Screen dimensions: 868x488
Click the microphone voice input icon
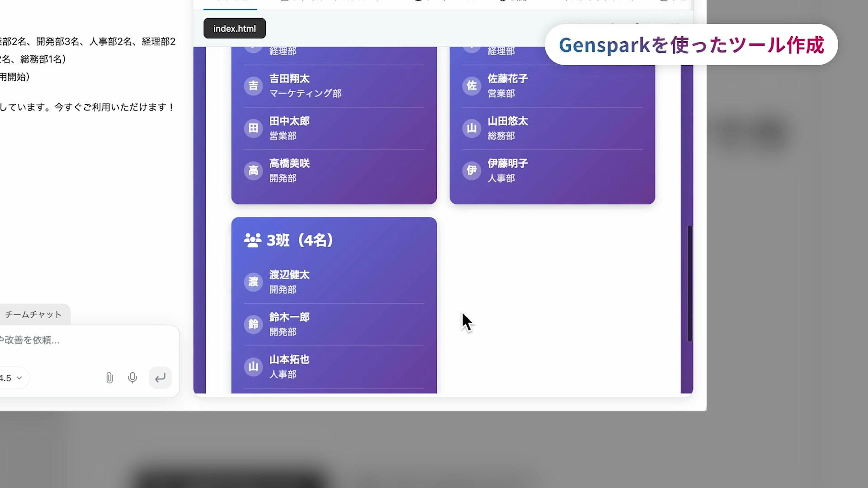click(132, 378)
